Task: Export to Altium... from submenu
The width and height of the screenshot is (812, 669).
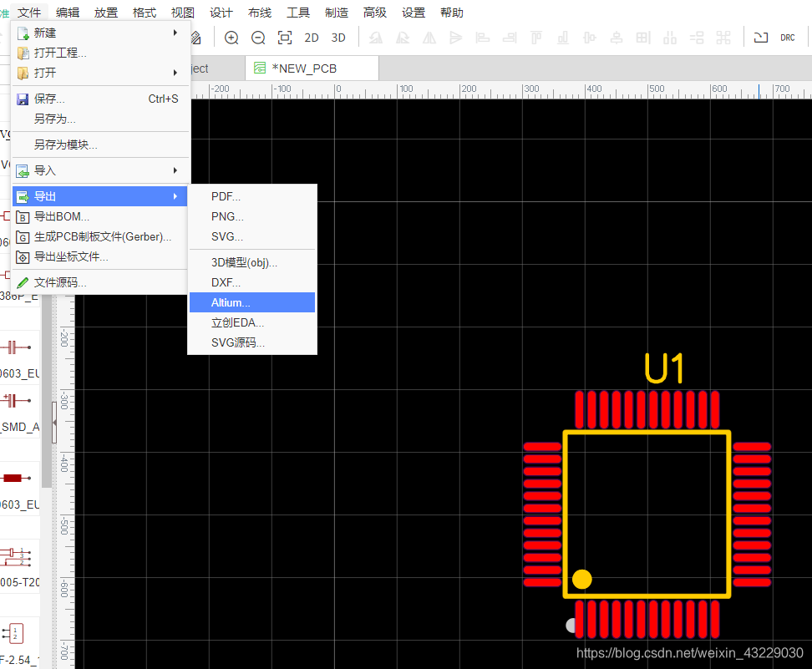Action: pyautogui.click(x=252, y=302)
